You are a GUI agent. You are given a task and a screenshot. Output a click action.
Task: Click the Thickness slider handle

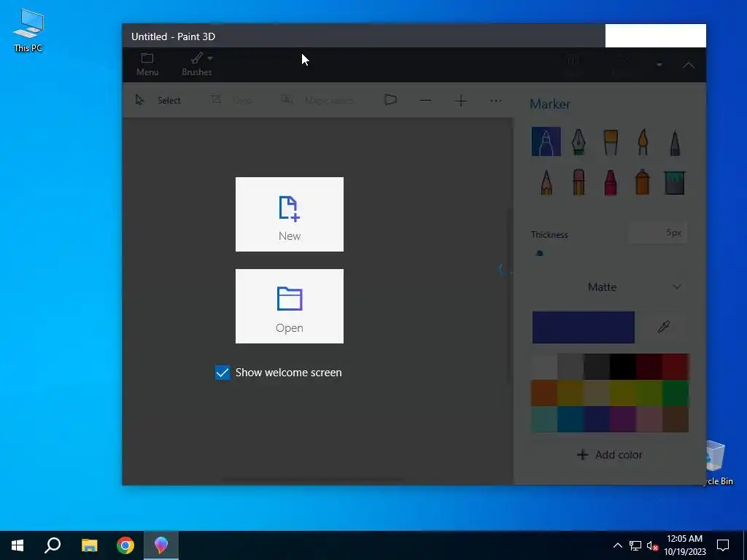[539, 253]
